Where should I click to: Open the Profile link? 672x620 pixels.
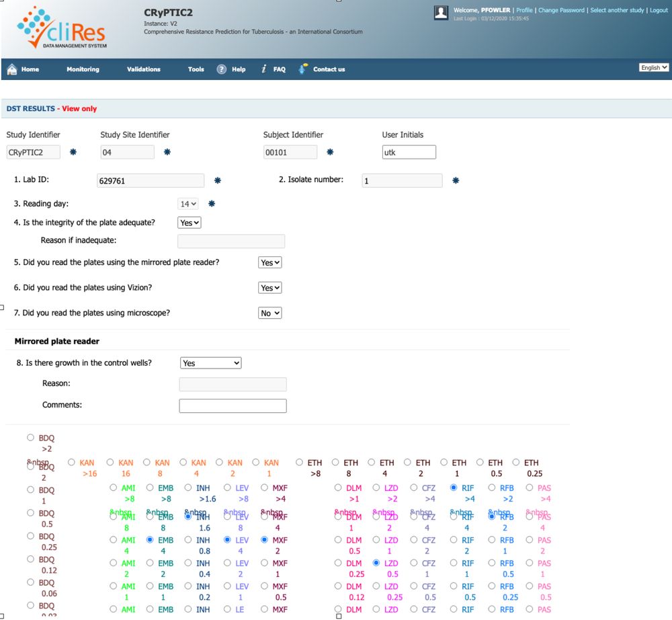click(x=524, y=10)
